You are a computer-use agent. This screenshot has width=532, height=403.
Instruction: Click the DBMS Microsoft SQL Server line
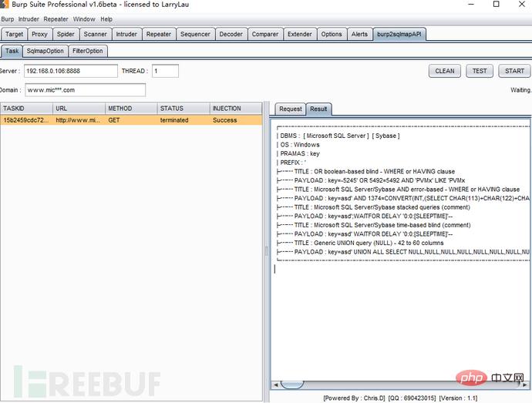(x=338, y=136)
